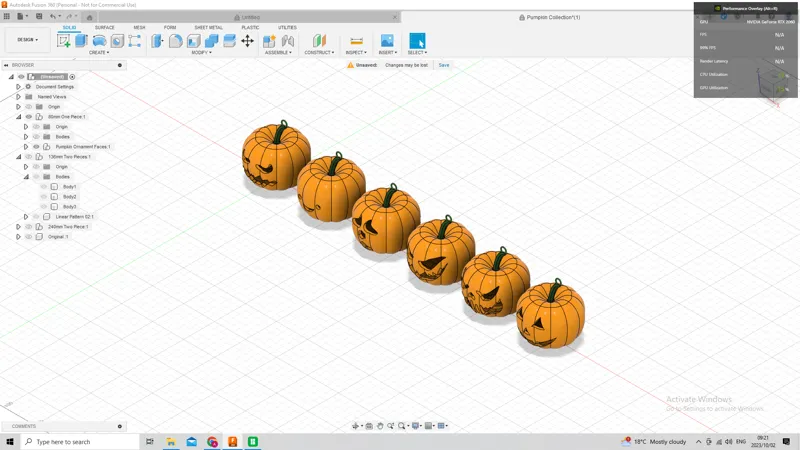The width and height of the screenshot is (800, 450).
Task: Pick the Revolve tool icon
Action: point(99,41)
